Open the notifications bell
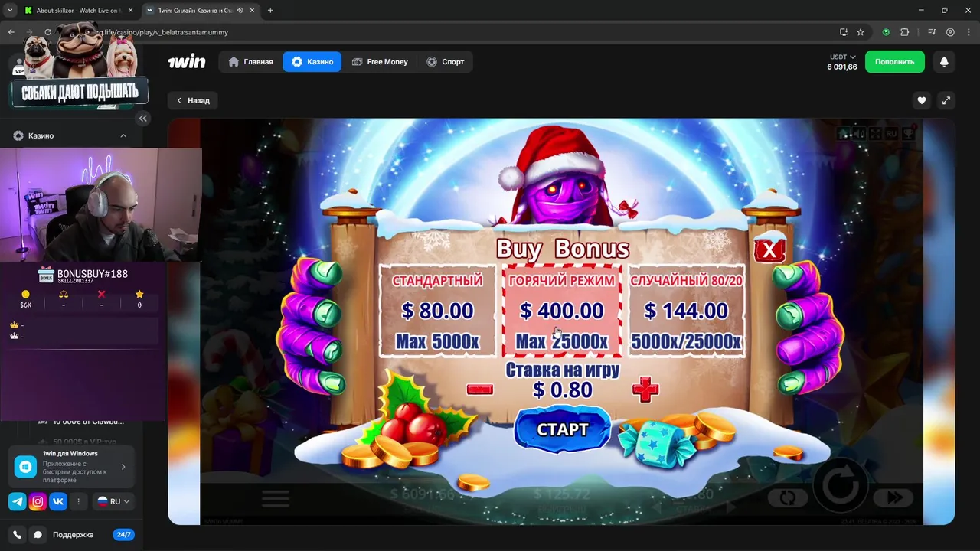 pyautogui.click(x=944, y=62)
